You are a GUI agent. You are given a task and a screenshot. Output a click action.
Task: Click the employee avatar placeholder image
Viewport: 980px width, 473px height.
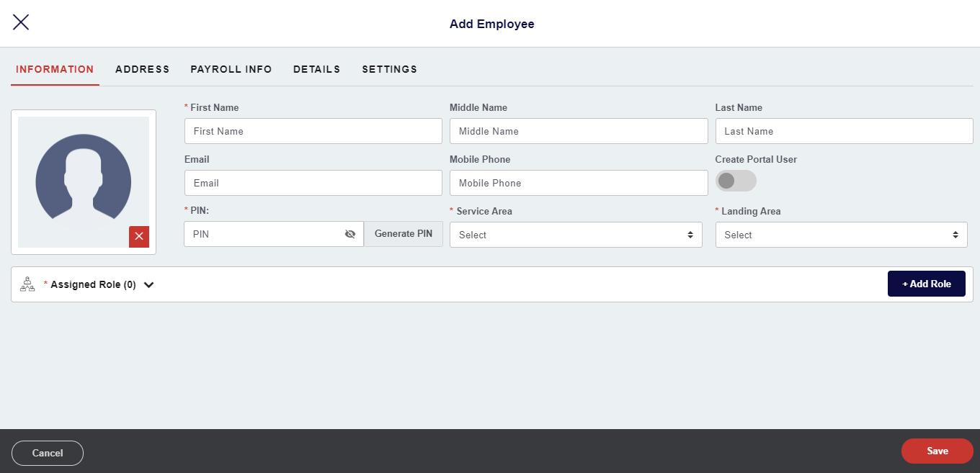point(84,182)
